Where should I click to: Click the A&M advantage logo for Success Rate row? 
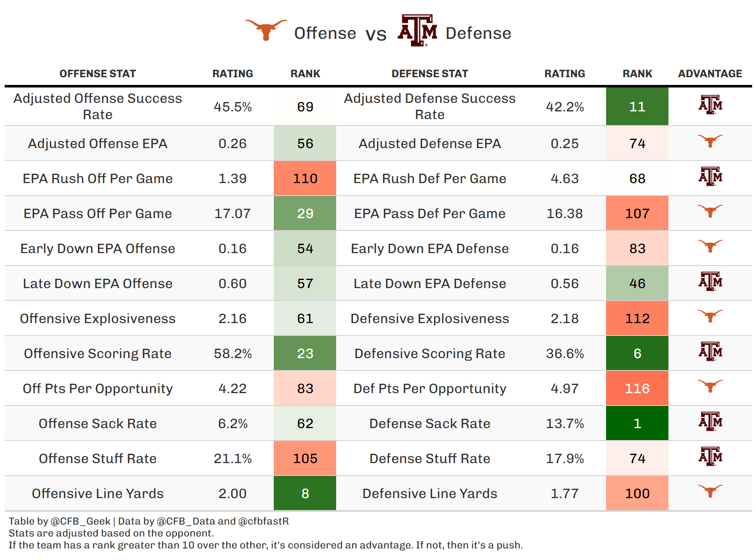710,105
